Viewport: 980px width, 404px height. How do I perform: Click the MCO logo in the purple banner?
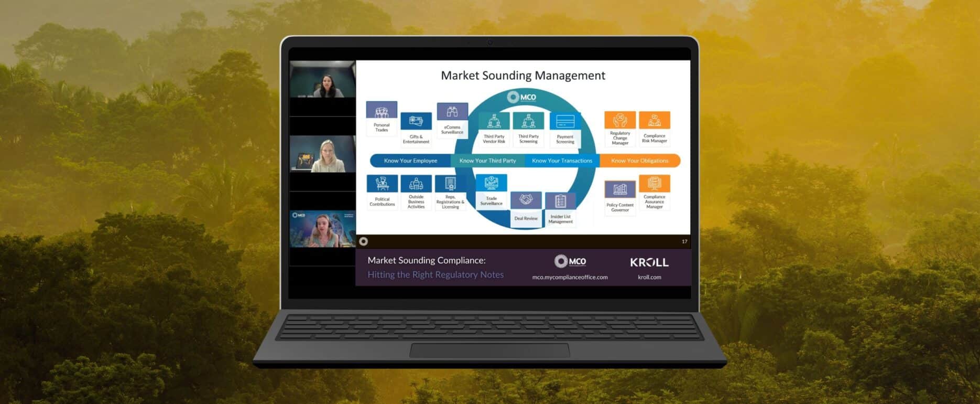click(570, 261)
